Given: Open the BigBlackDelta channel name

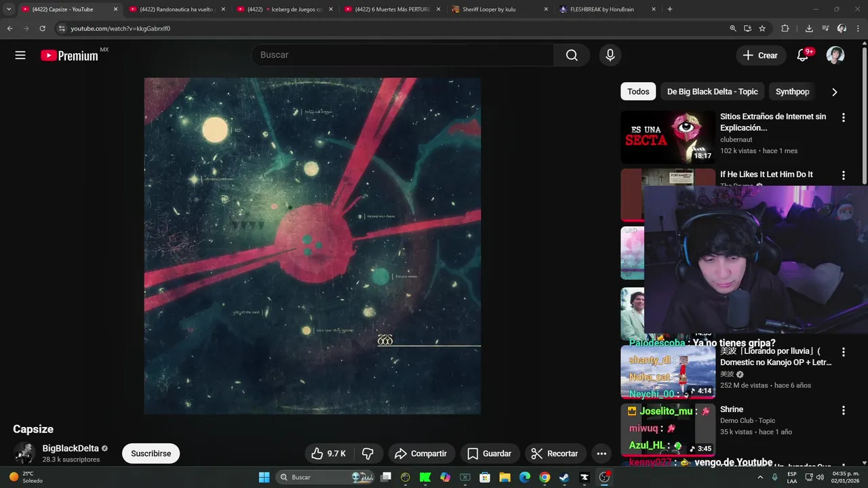Looking at the screenshot, I should [x=71, y=449].
